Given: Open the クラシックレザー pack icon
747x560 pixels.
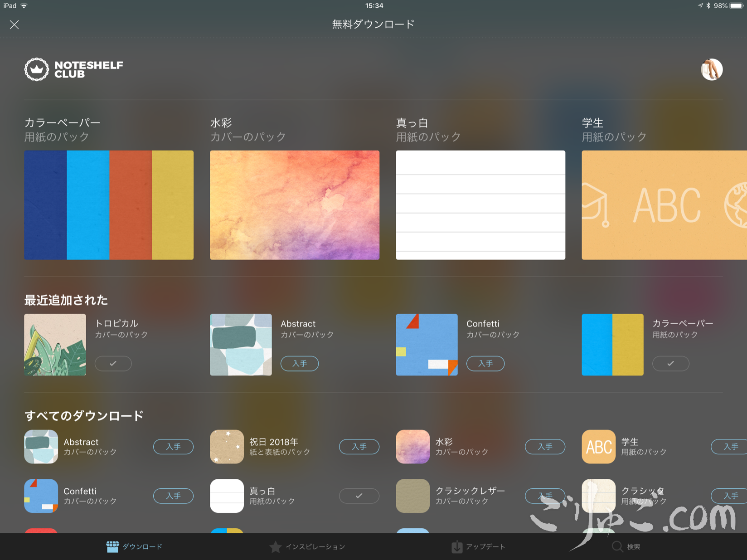Looking at the screenshot, I should 412,496.
